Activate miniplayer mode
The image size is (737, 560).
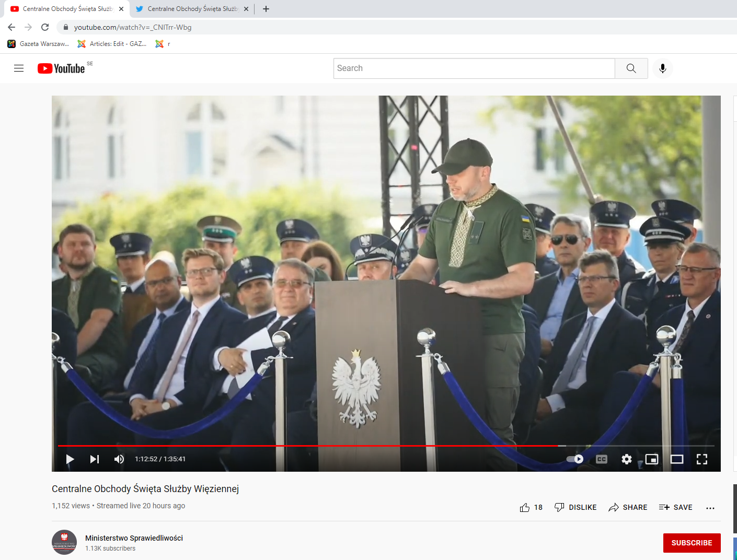[x=651, y=459]
